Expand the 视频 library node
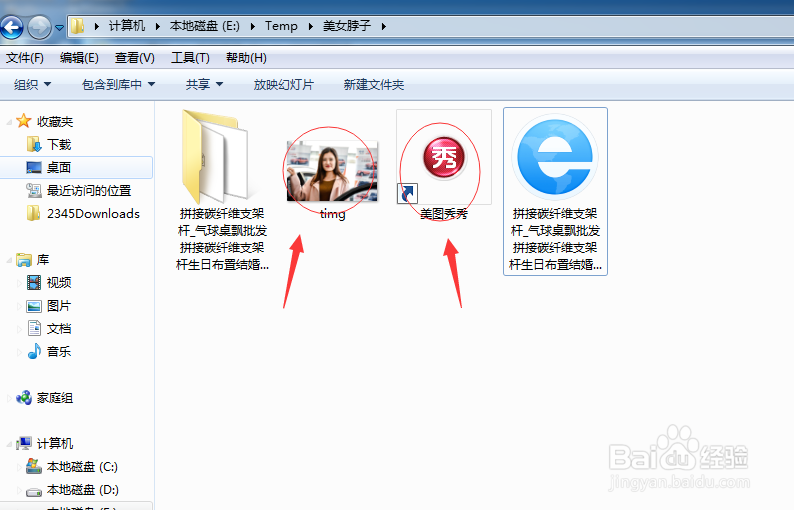 (x=19, y=283)
